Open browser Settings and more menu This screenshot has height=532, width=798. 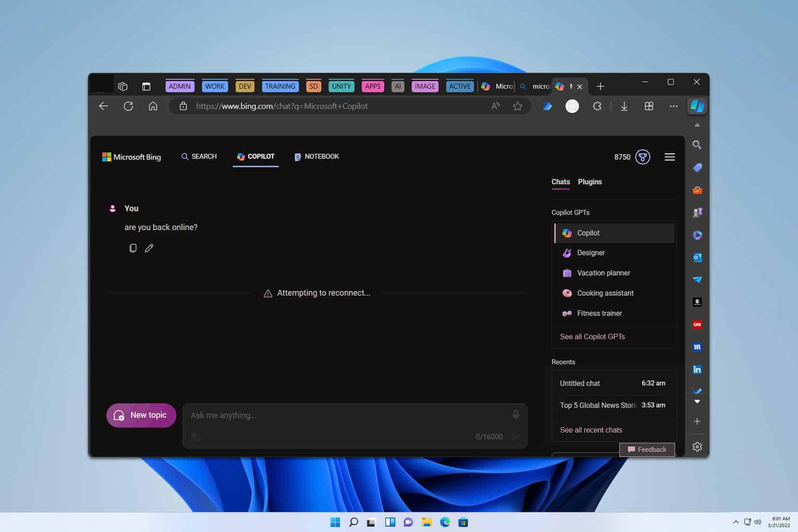(x=673, y=106)
